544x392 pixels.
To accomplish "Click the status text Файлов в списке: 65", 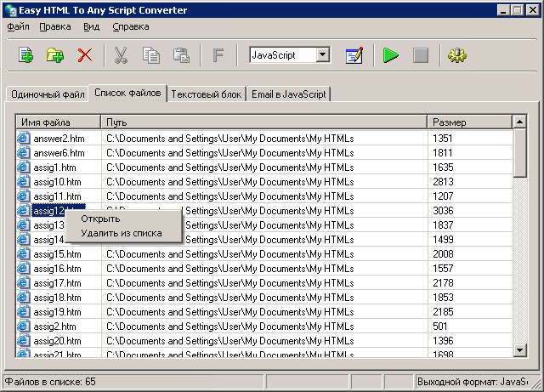I will click(x=51, y=382).
